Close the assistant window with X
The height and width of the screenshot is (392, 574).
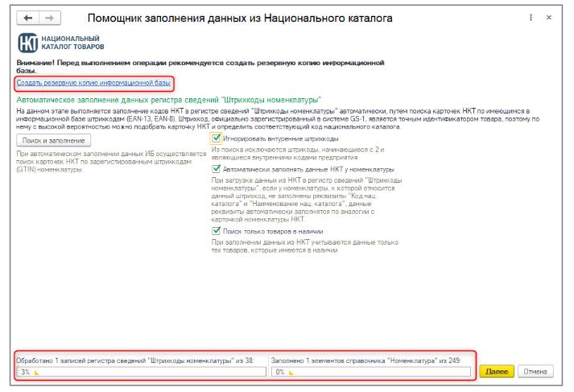point(550,17)
